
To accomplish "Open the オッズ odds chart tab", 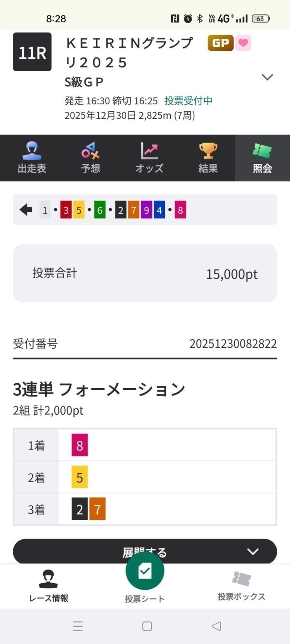I will coord(149,158).
